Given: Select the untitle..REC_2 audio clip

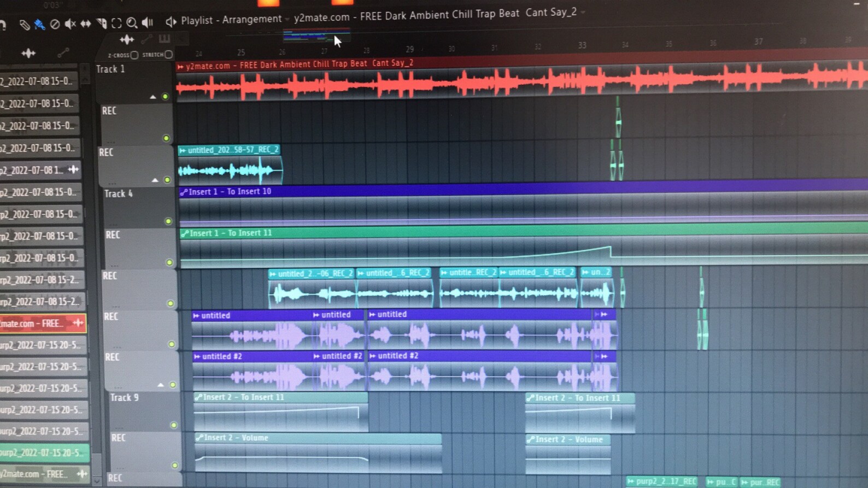Looking at the screenshot, I should 470,288.
